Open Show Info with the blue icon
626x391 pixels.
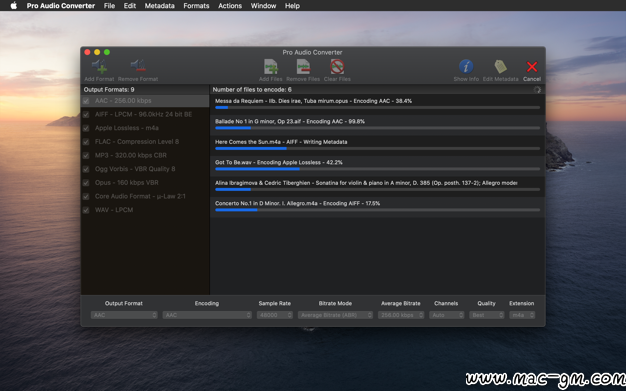466,66
